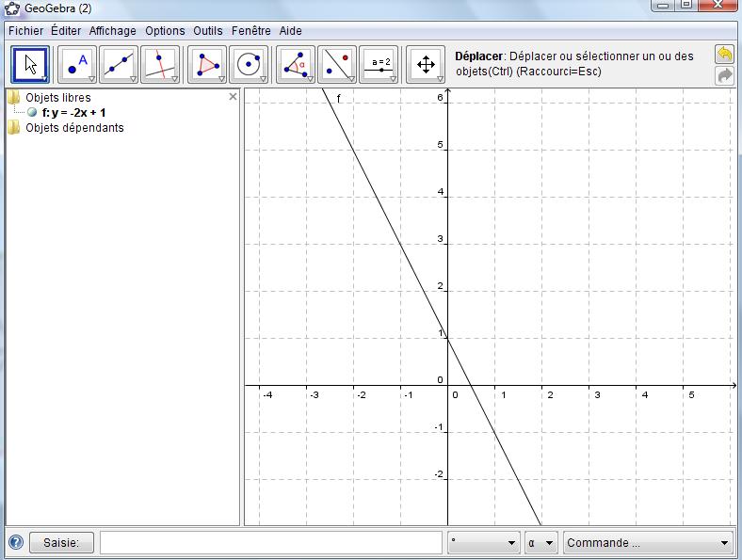Toggle visibility of line f
Screen dimensions: 742x560
click(32, 113)
